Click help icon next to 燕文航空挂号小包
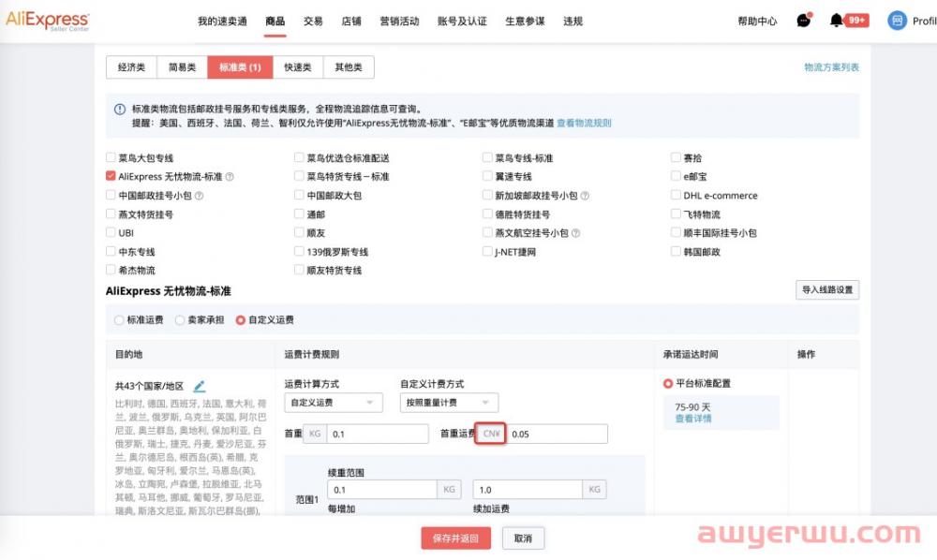 (575, 233)
